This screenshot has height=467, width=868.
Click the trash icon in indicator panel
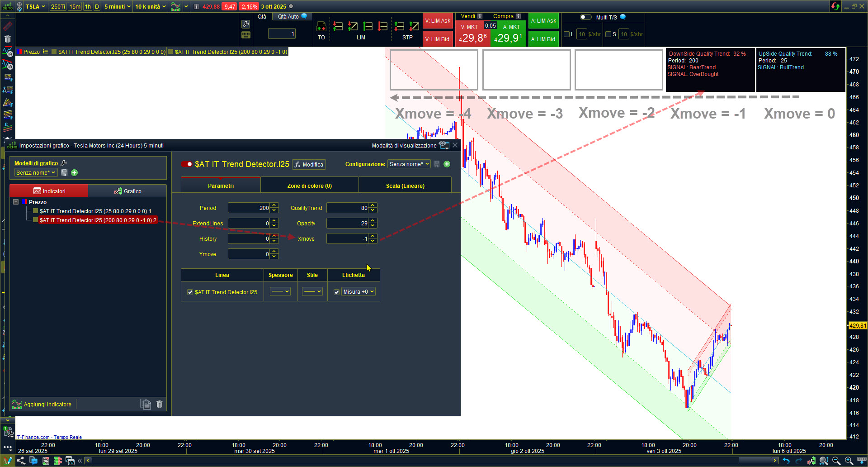click(160, 404)
